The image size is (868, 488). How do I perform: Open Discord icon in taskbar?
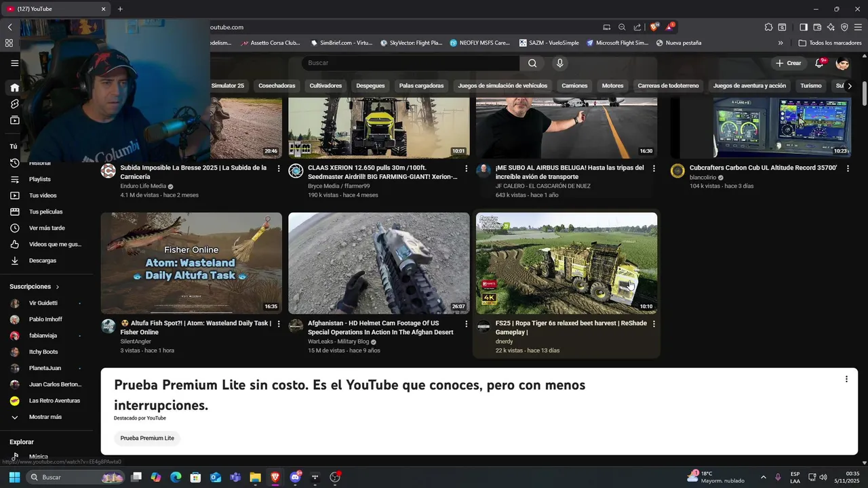pyautogui.click(x=295, y=477)
